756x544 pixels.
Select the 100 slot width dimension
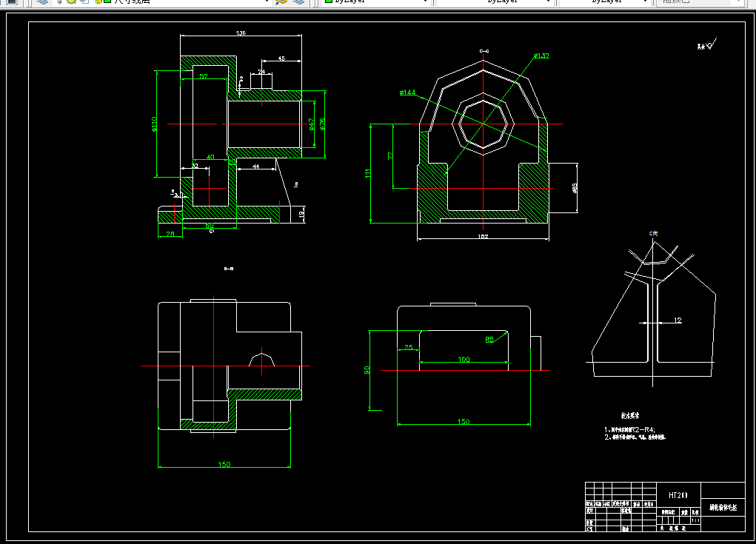464,359
